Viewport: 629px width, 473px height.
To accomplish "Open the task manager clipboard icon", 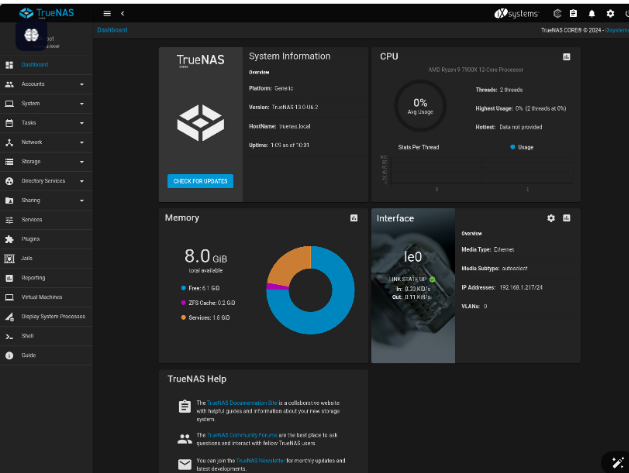I will point(573,13).
